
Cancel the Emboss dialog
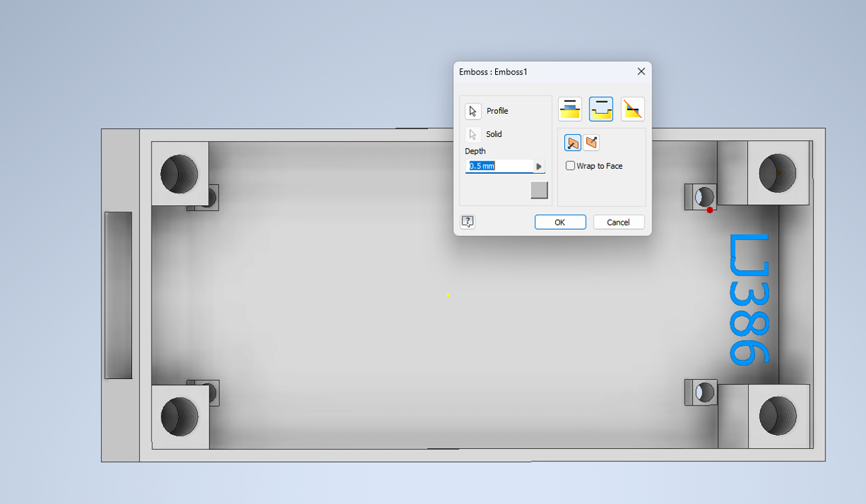click(x=618, y=222)
